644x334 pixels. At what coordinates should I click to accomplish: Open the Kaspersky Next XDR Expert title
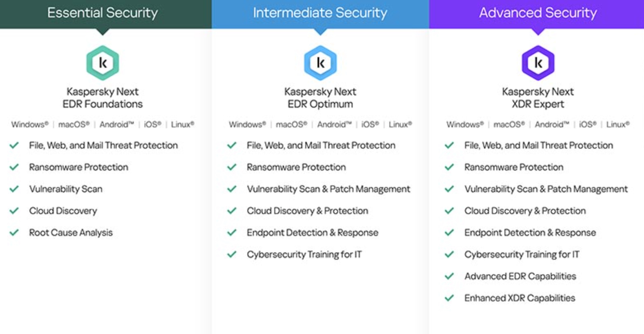(538, 98)
